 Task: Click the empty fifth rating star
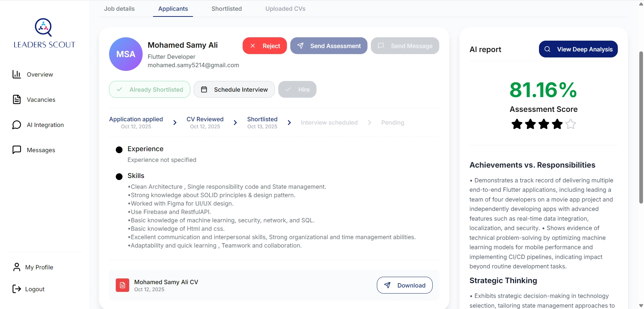pyautogui.click(x=571, y=124)
